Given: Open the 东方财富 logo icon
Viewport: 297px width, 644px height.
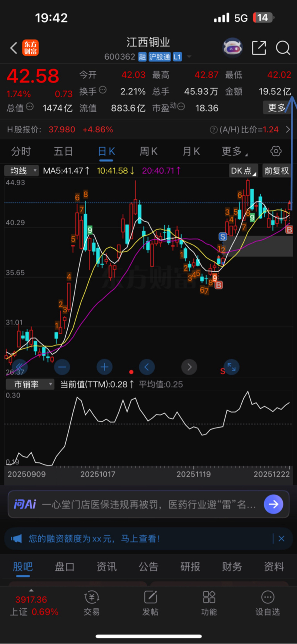Looking at the screenshot, I should point(31,48).
